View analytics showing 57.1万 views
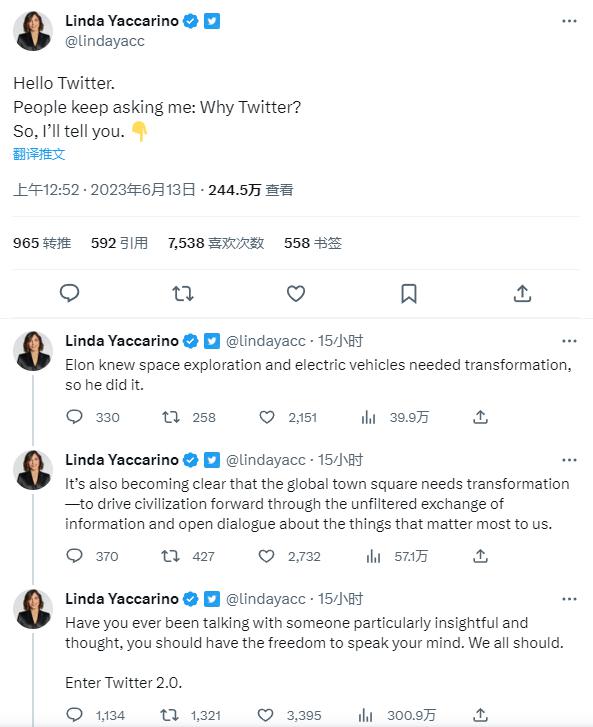593x727 pixels. click(x=397, y=556)
